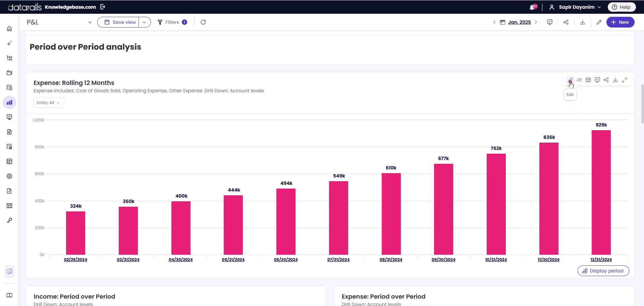Click the New button
644x306 pixels.
tap(620, 22)
